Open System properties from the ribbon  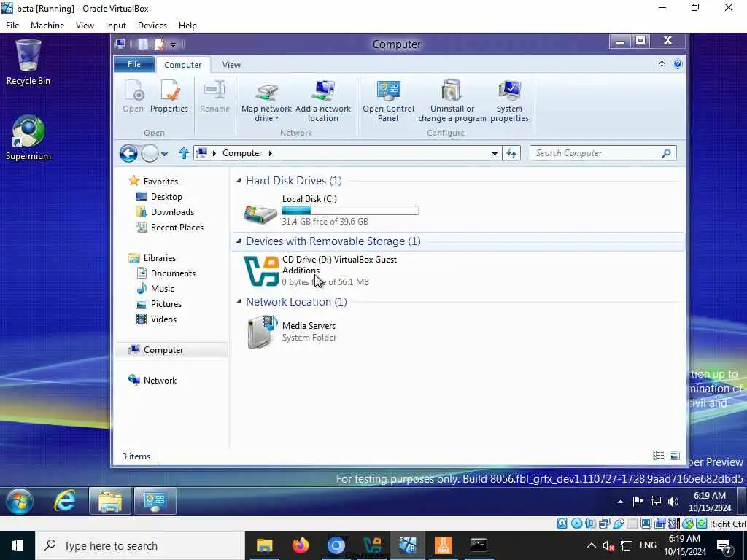pyautogui.click(x=509, y=101)
